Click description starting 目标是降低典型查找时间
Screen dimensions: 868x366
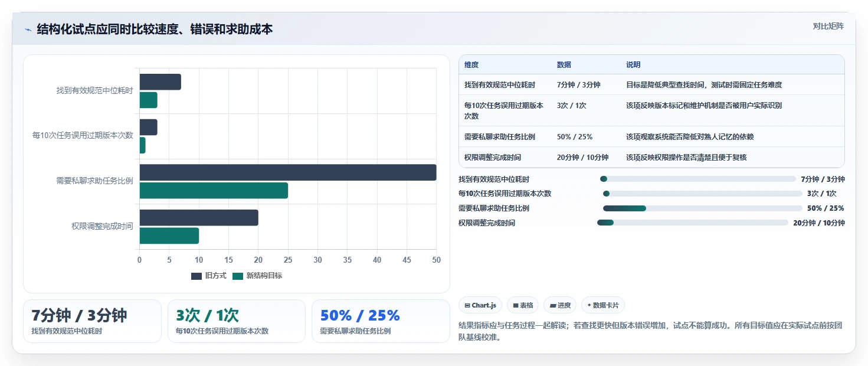pos(704,85)
